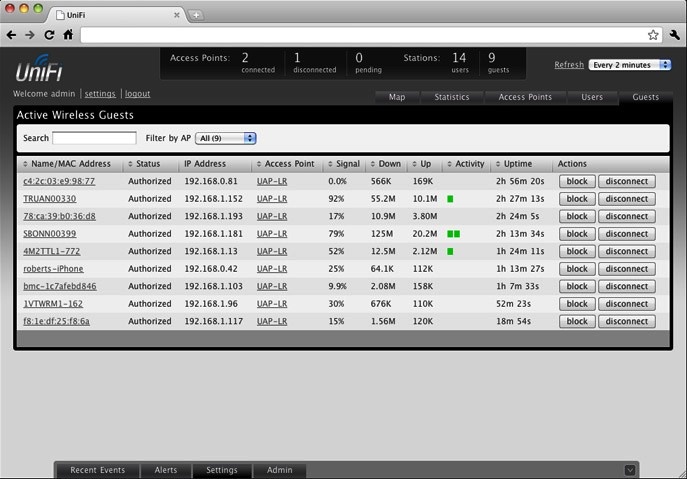The height and width of the screenshot is (479, 687).
Task: Open guest roberts-iPhone details
Action: pos(53,269)
